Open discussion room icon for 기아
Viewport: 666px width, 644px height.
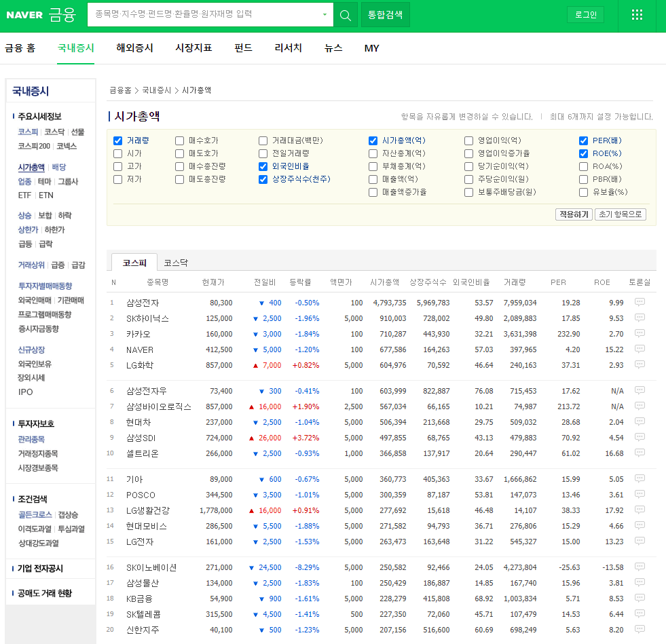(640, 479)
